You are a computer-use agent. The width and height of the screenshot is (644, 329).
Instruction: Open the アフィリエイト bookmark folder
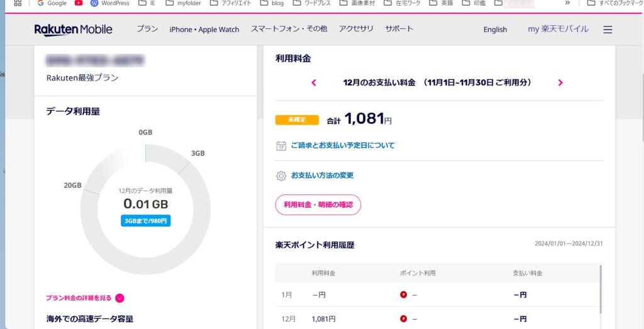click(x=230, y=3)
